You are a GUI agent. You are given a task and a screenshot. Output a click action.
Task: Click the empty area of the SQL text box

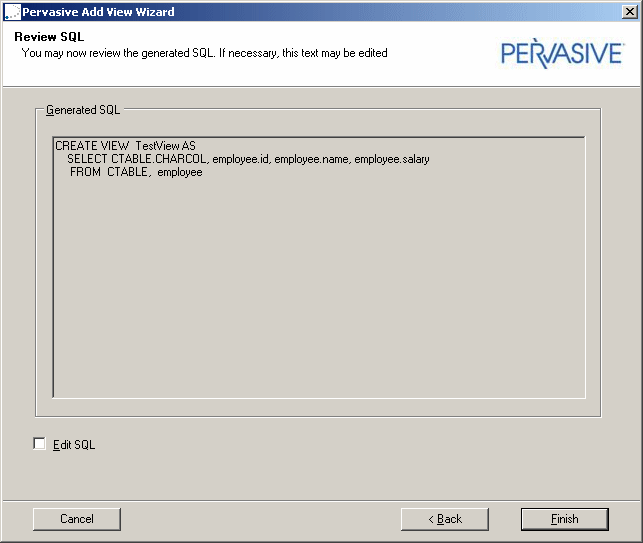(318, 290)
